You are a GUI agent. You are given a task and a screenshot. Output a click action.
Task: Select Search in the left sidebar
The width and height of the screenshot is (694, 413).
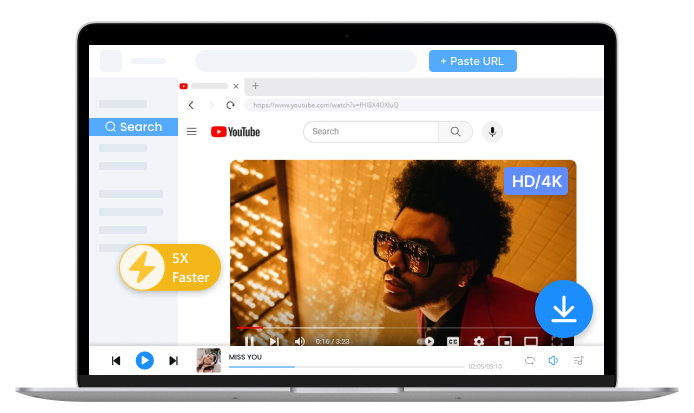click(x=133, y=127)
